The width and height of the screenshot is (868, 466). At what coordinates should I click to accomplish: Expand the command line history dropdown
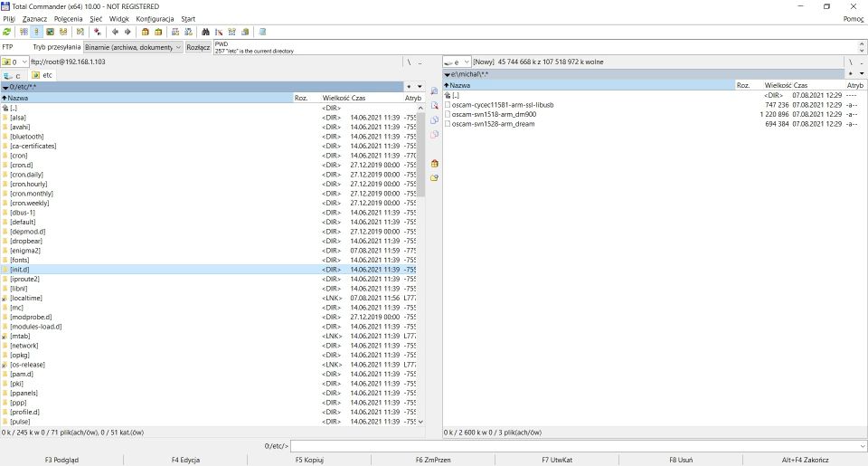pyautogui.click(x=862, y=446)
